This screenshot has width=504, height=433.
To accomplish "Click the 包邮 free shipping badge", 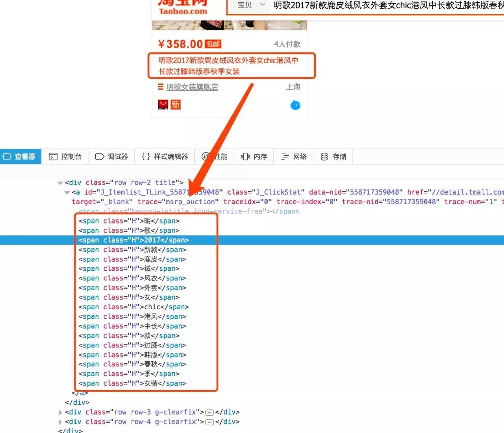I will pos(213,44).
